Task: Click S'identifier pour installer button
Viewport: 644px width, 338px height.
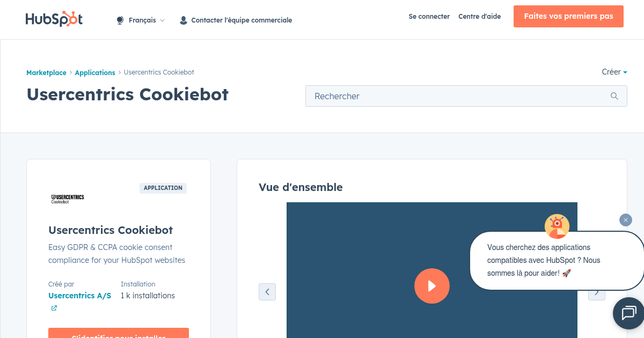Action: click(119, 333)
